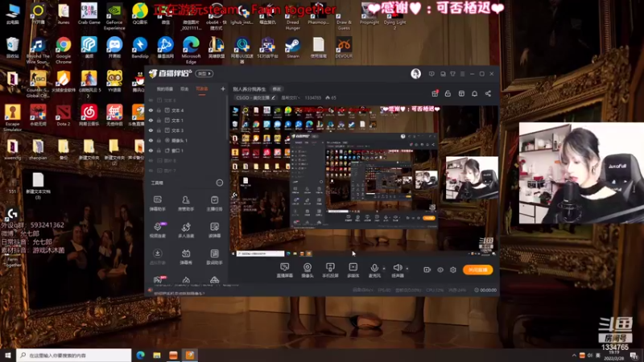644x362 pixels.
Task: Open the 视频连麦 video co-stream tool
Action: click(x=157, y=230)
